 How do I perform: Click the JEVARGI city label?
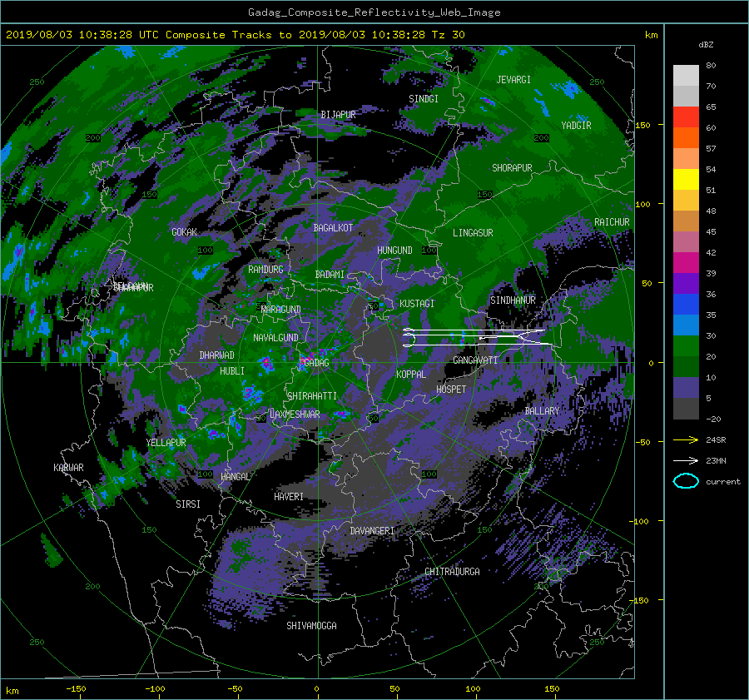pyautogui.click(x=513, y=80)
